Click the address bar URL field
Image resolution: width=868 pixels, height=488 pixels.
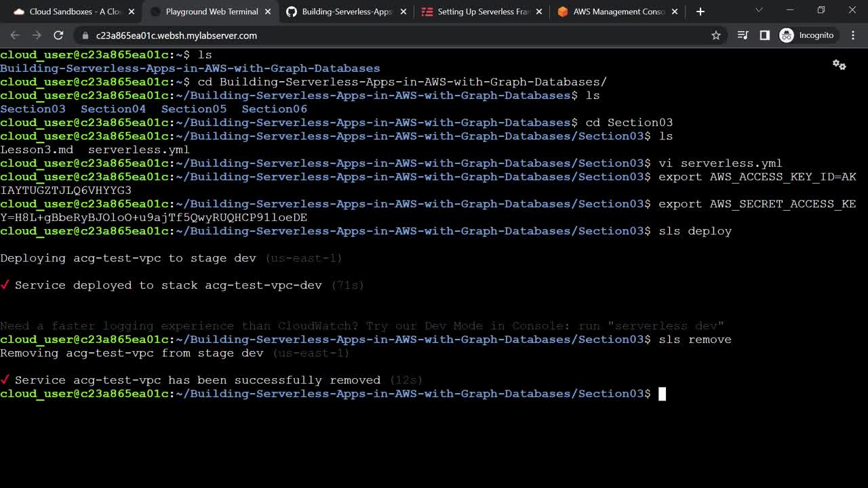(400, 35)
